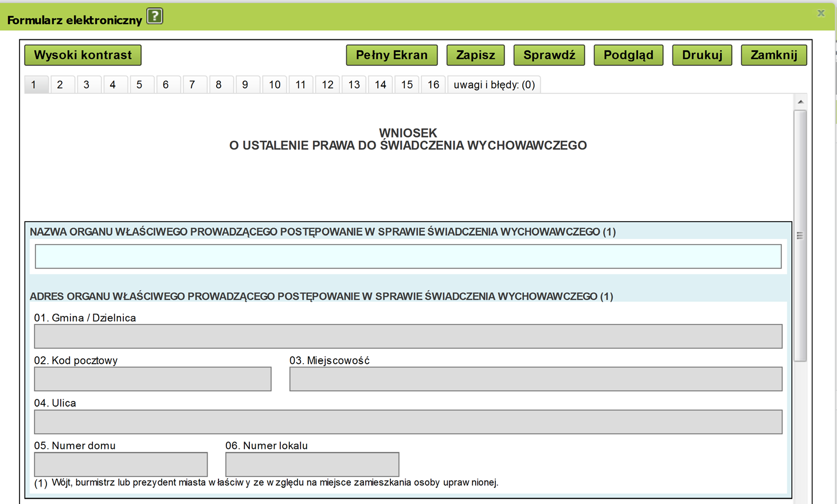
Task: Select page tab 1
Action: pyautogui.click(x=36, y=85)
